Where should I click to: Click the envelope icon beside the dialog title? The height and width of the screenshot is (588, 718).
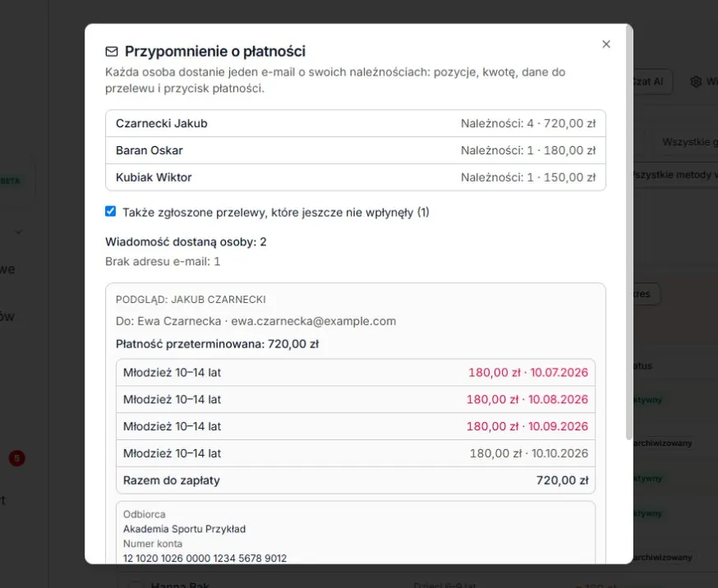(x=112, y=51)
